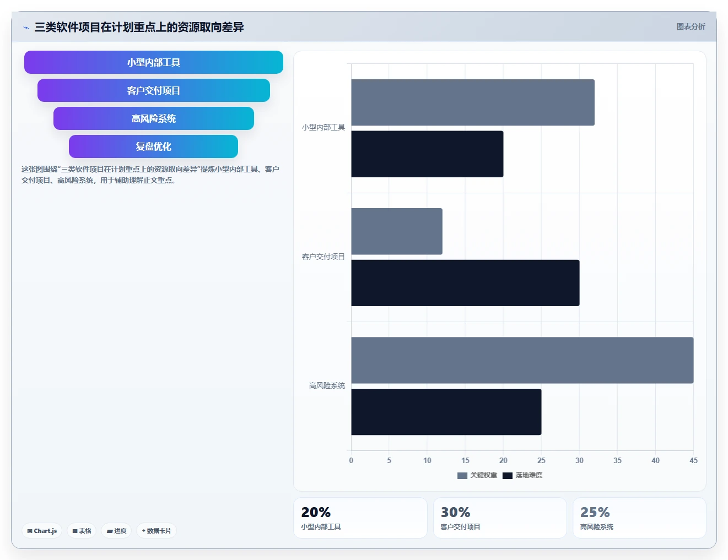
Task: Click the x-axis tick label 45
Action: click(x=693, y=460)
